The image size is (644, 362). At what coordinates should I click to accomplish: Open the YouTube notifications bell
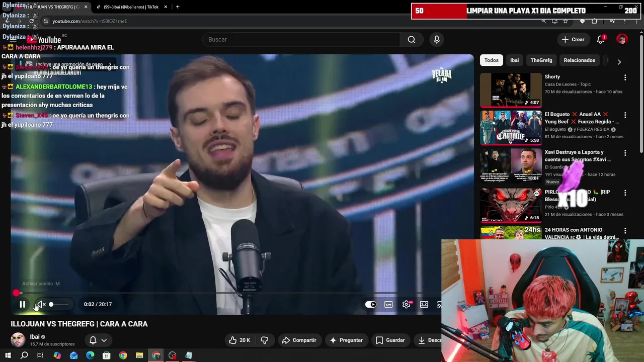coord(601,40)
